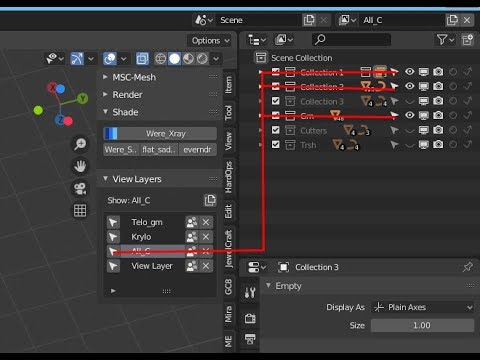Screen dimensions: 480x360
Task: Click users icon on Telo_gm row
Action: pyautogui.click(x=192, y=222)
